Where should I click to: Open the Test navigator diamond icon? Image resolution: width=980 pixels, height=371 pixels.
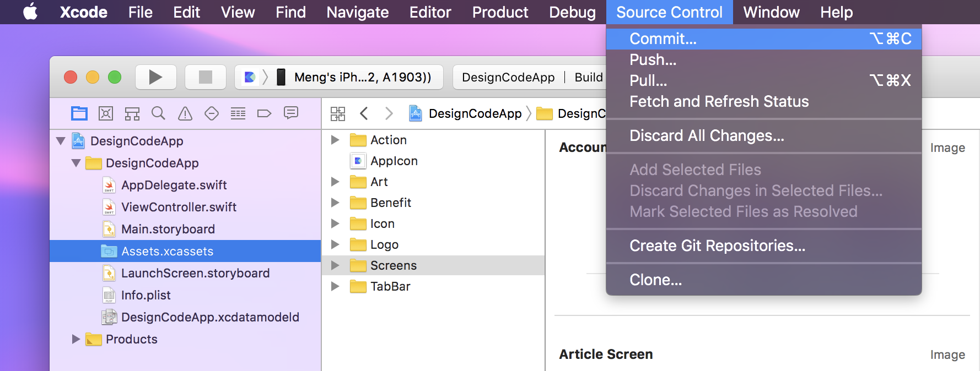click(212, 113)
